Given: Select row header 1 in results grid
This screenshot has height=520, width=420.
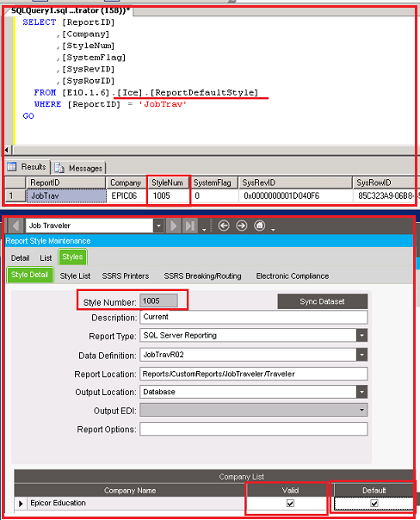Looking at the screenshot, I should point(15,196).
